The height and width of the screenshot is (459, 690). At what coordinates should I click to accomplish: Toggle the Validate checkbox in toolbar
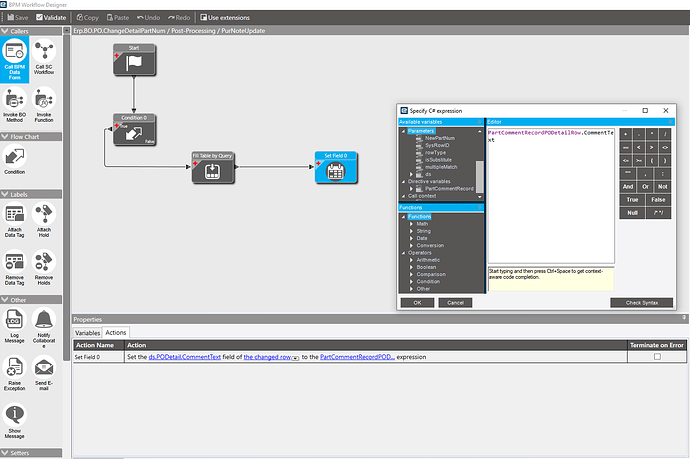pyautogui.click(x=39, y=18)
